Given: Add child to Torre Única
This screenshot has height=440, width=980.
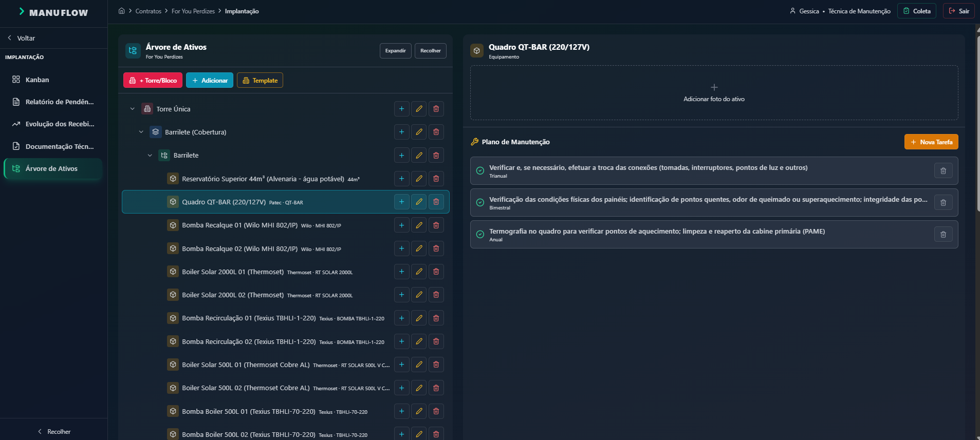Looking at the screenshot, I should pos(401,109).
